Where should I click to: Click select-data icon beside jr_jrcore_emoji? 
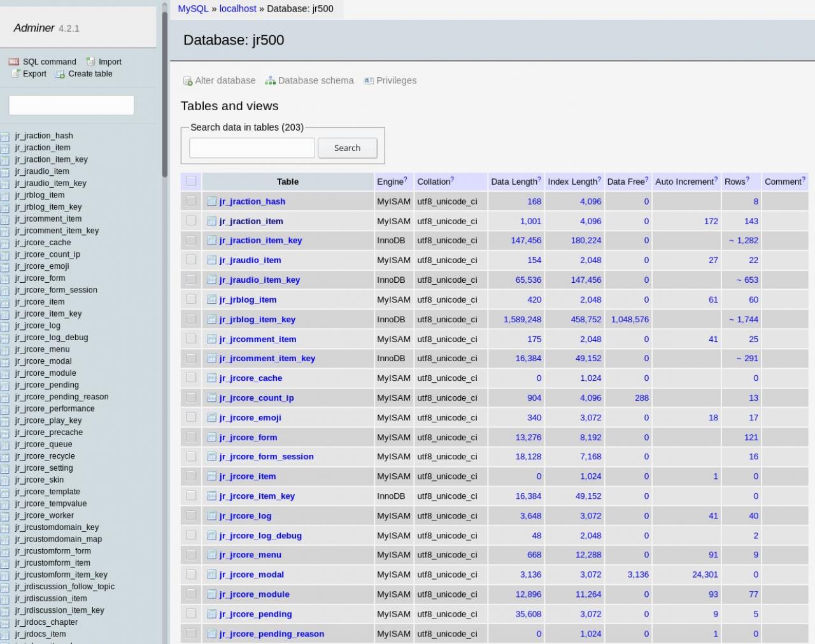[x=211, y=417]
